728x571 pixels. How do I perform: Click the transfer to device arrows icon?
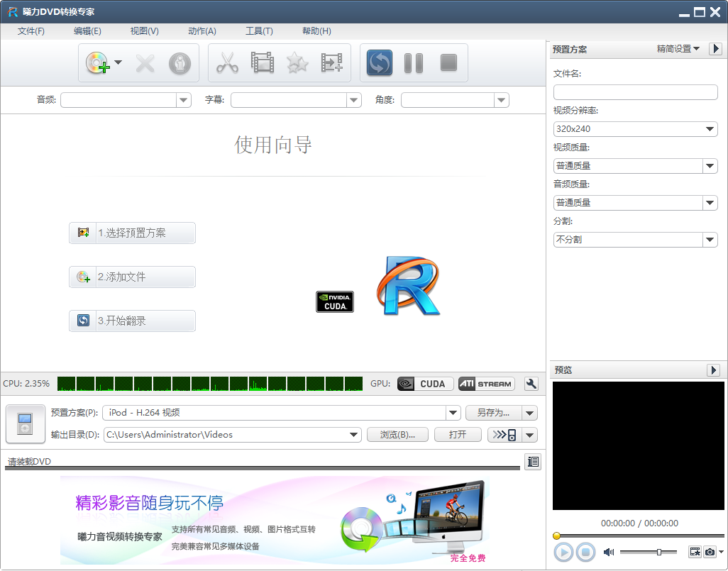pyautogui.click(x=504, y=435)
